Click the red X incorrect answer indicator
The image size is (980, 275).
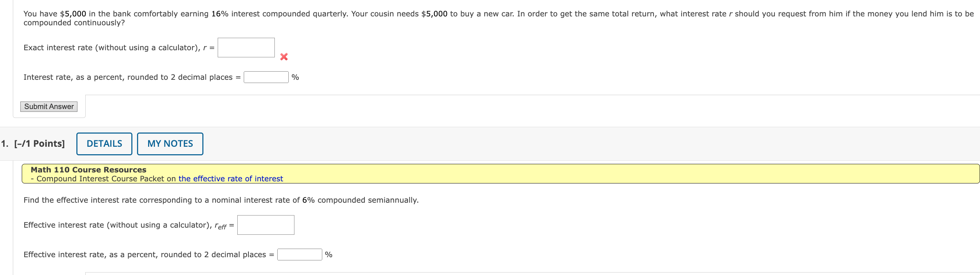284,57
